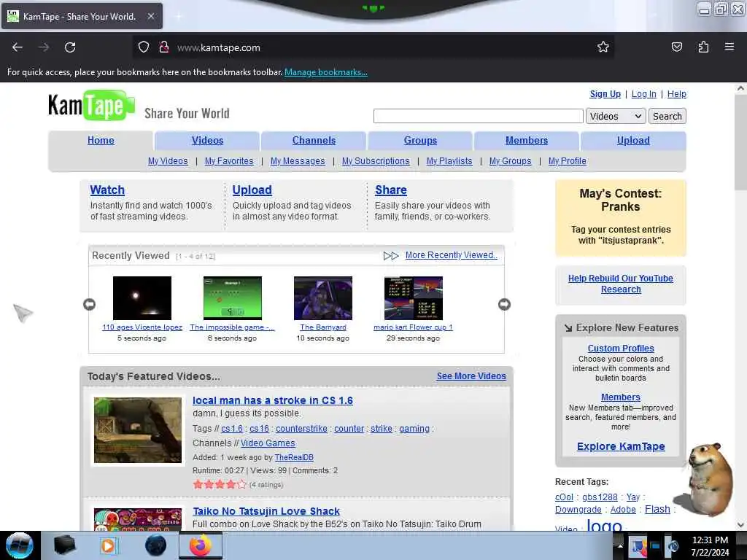
Task: Open the Members tab
Action: pyautogui.click(x=527, y=141)
